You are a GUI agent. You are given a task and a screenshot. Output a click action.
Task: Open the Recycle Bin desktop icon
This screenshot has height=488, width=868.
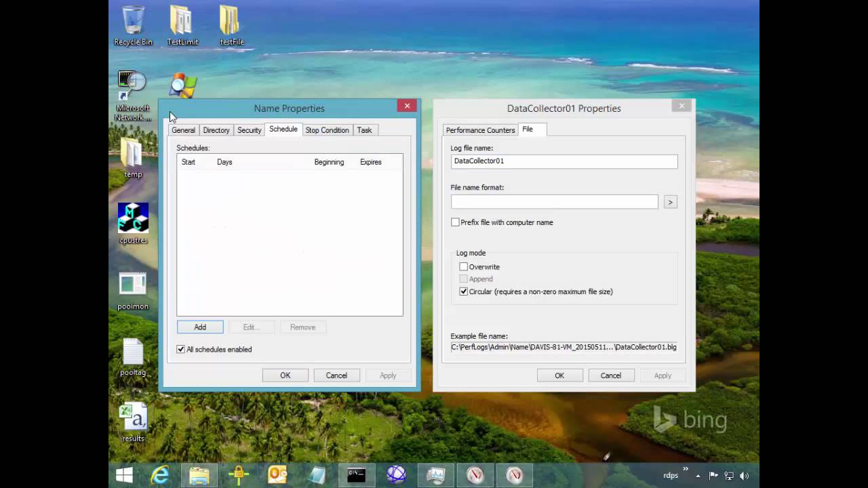coord(133,25)
